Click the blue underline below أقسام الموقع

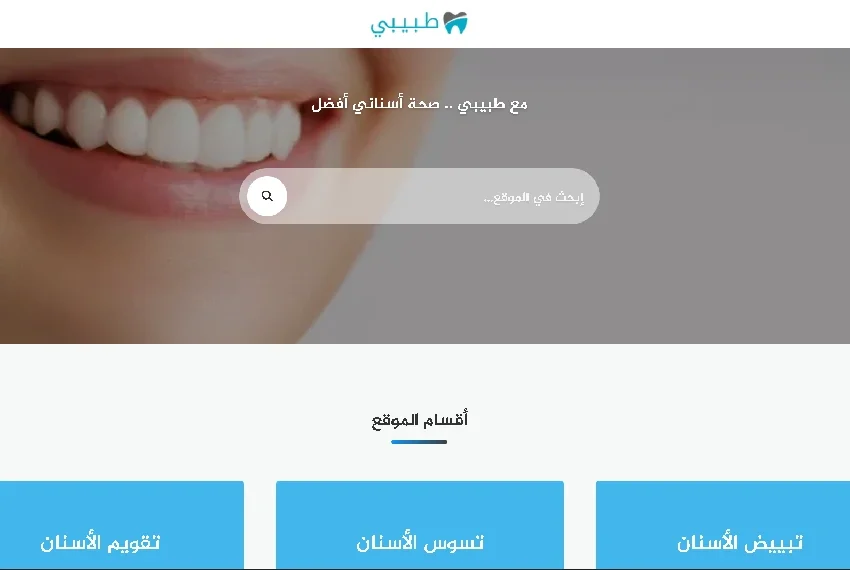pyautogui.click(x=419, y=442)
